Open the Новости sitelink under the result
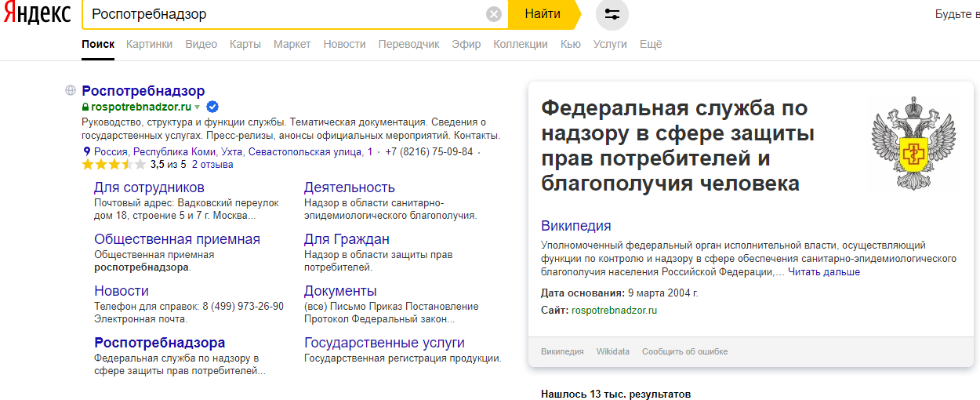Viewport: 980px width, 400px height. click(x=122, y=291)
